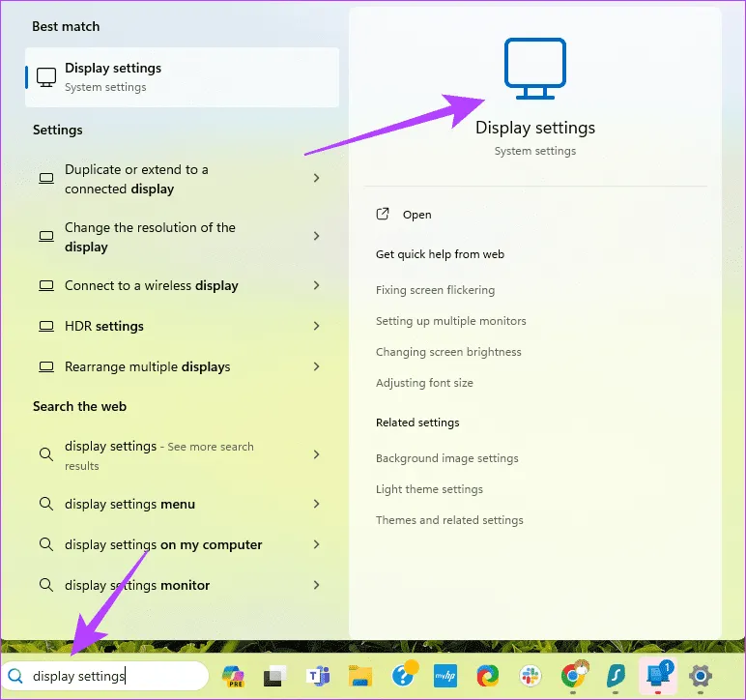This screenshot has width=746, height=700.
Task: Open Microsoft Edge in the taskbar
Action: click(488, 676)
